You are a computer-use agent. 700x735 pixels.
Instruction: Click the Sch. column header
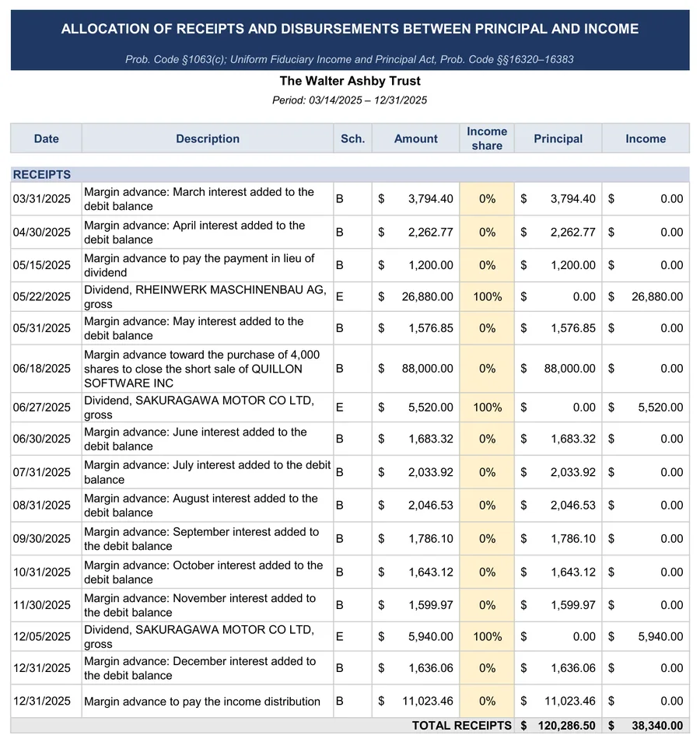[x=352, y=138]
